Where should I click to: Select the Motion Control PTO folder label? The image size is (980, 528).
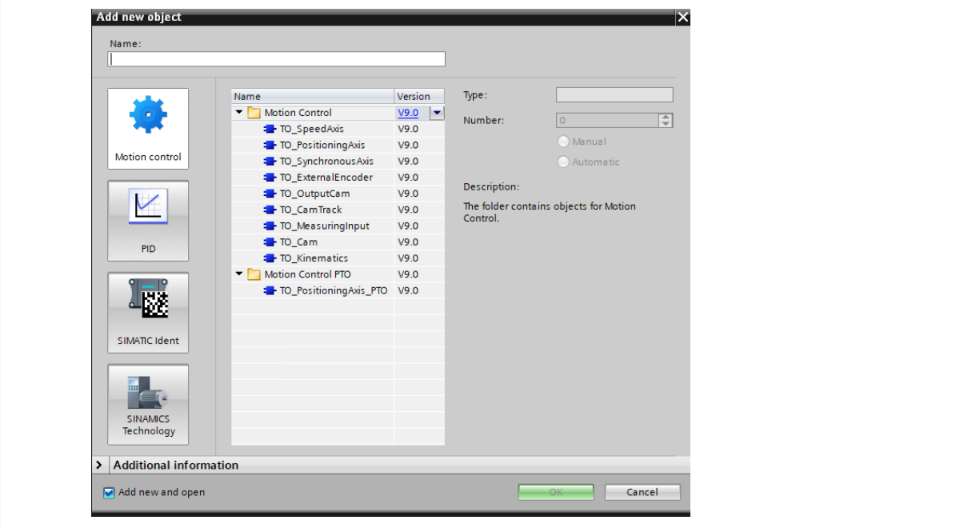tap(307, 274)
